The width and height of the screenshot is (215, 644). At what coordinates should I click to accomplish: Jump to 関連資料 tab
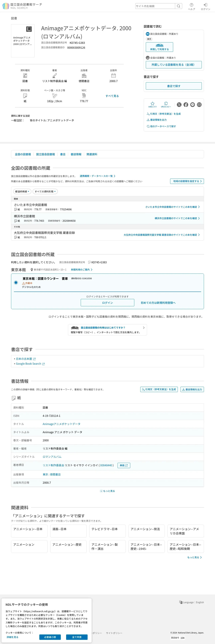[x=92, y=154]
